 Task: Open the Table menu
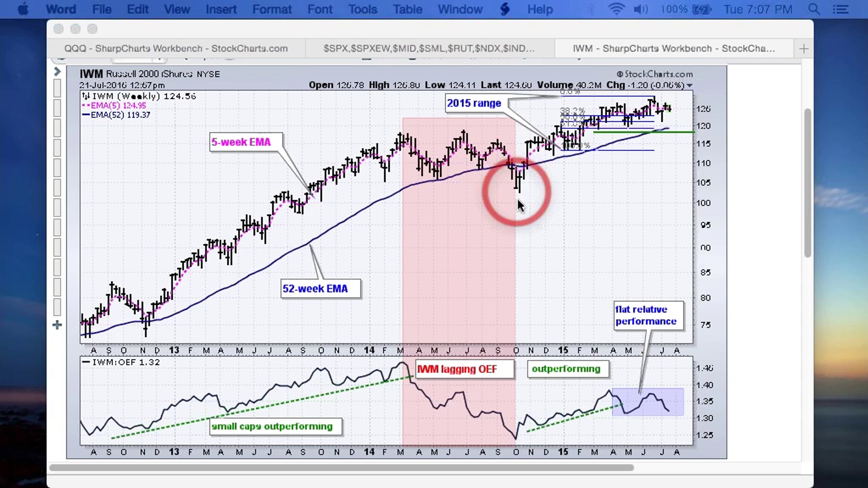[408, 9]
